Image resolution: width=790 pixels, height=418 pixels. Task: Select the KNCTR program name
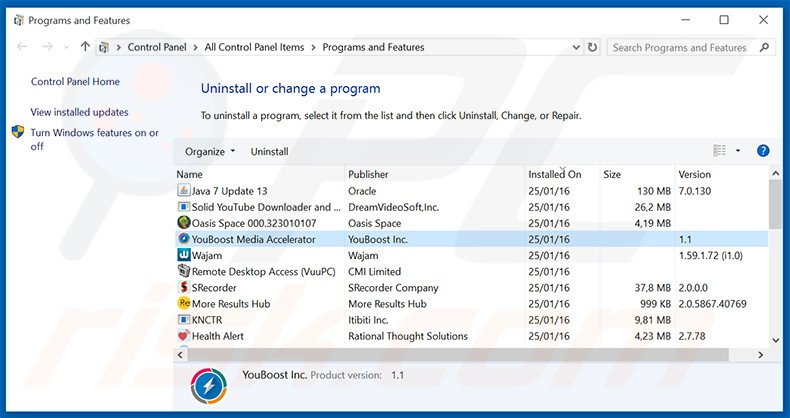coord(207,320)
